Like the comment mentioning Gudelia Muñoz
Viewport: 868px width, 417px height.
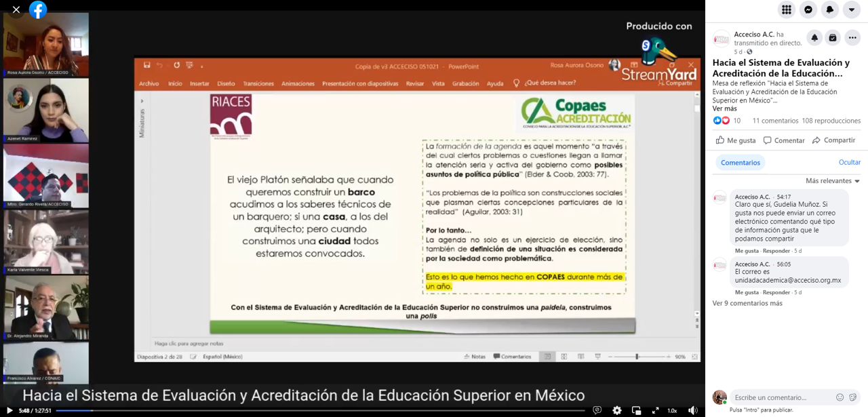[747, 251]
